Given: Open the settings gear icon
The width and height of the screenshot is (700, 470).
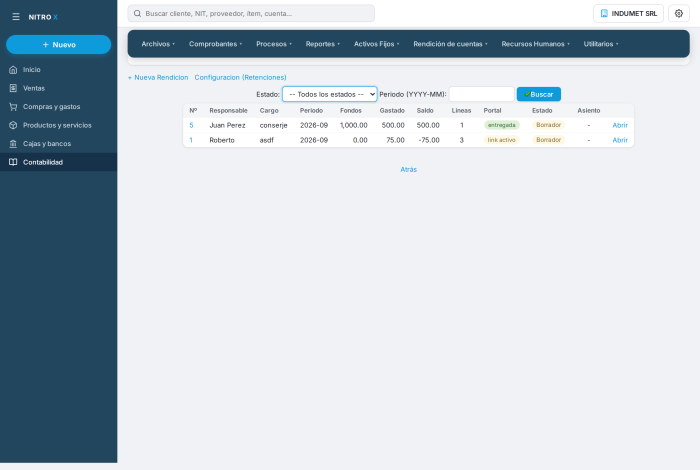Looking at the screenshot, I should [679, 13].
